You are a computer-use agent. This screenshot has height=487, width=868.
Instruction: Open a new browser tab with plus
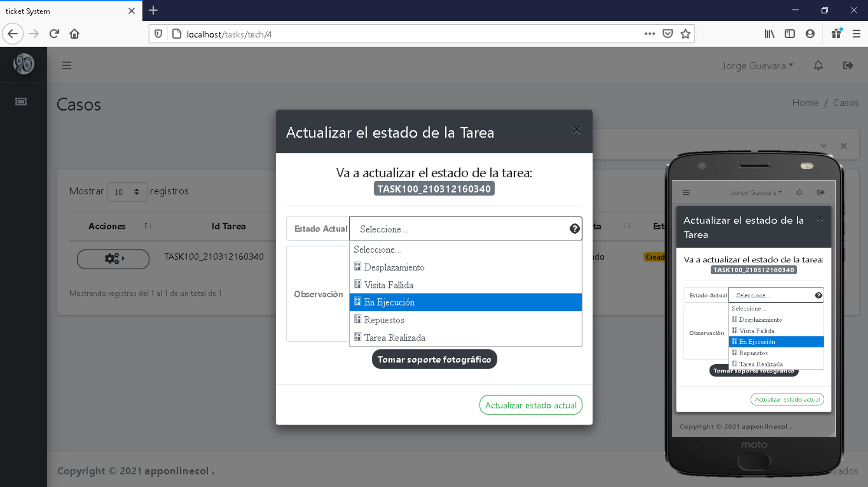pyautogui.click(x=153, y=10)
